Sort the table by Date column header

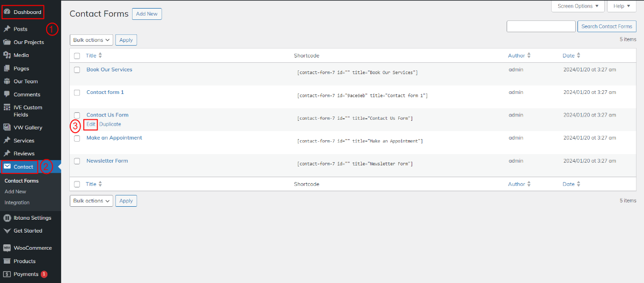pyautogui.click(x=568, y=56)
